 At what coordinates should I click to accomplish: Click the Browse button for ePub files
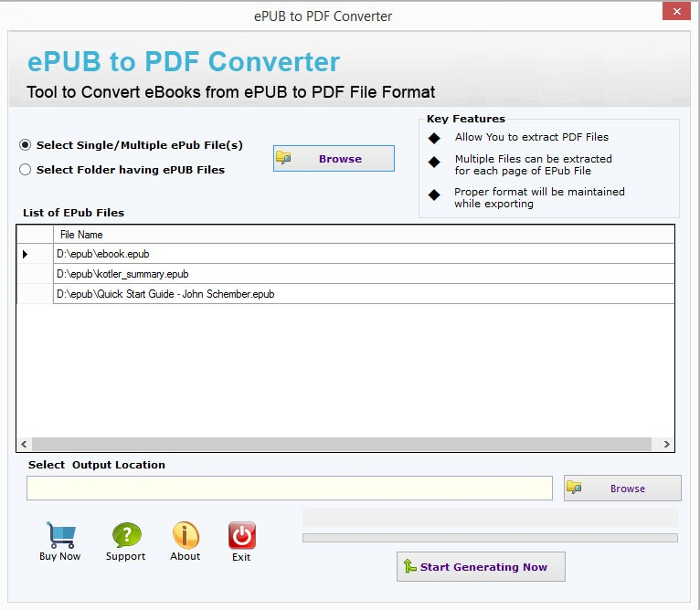click(x=334, y=158)
